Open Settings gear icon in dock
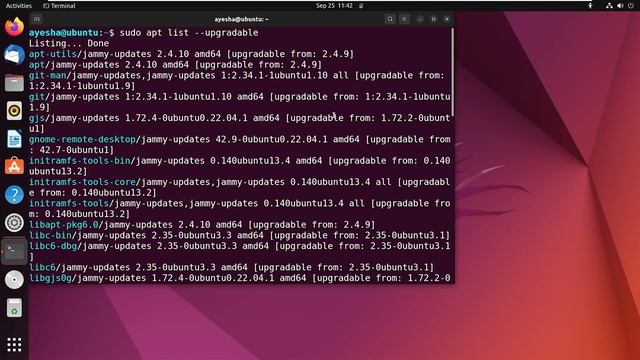 pos(14,223)
